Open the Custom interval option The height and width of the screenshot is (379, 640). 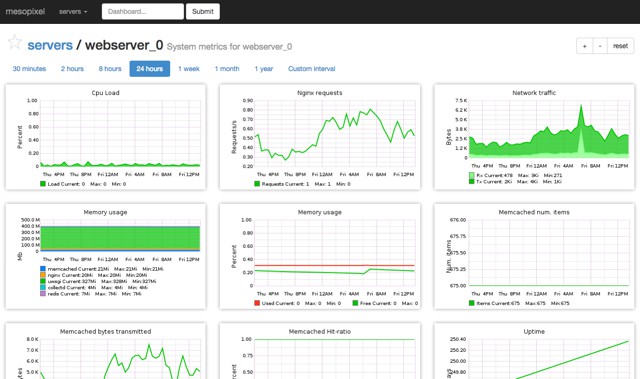click(x=311, y=69)
